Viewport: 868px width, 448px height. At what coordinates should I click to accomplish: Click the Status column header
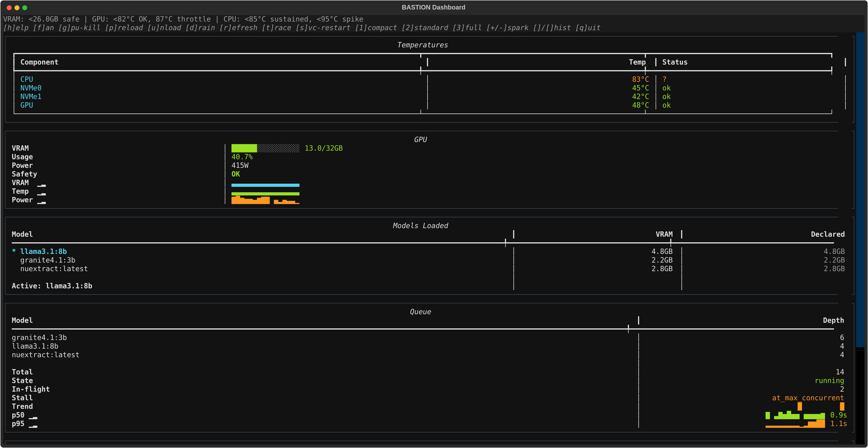pos(675,62)
